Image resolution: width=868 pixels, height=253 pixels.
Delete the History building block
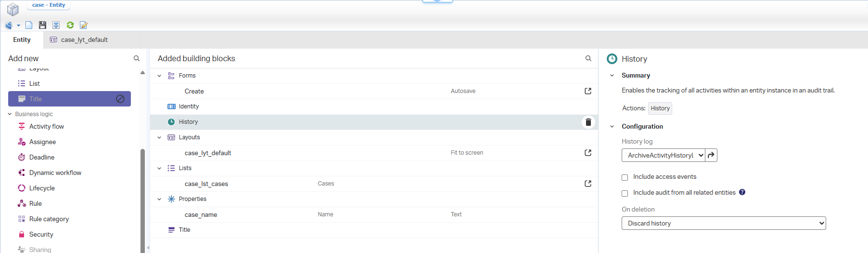588,122
